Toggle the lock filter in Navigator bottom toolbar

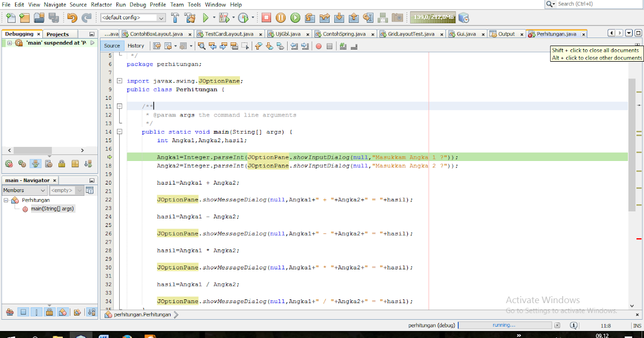[x=49, y=312]
